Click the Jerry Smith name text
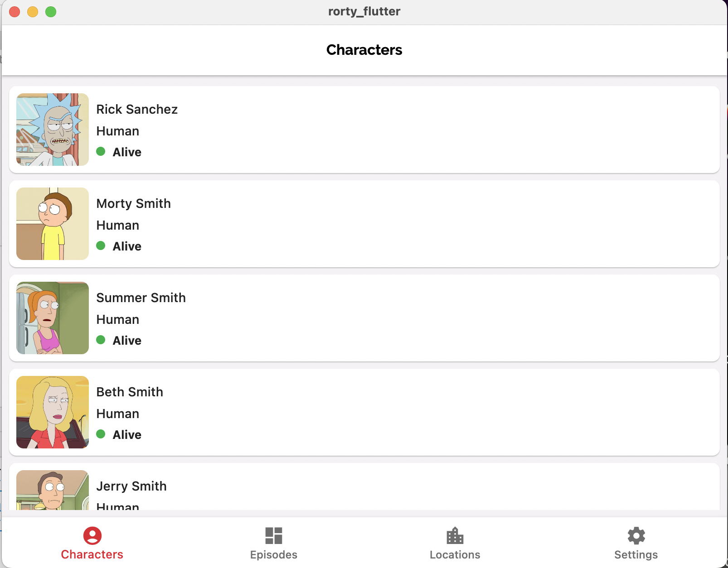The height and width of the screenshot is (568, 728). pos(131,486)
